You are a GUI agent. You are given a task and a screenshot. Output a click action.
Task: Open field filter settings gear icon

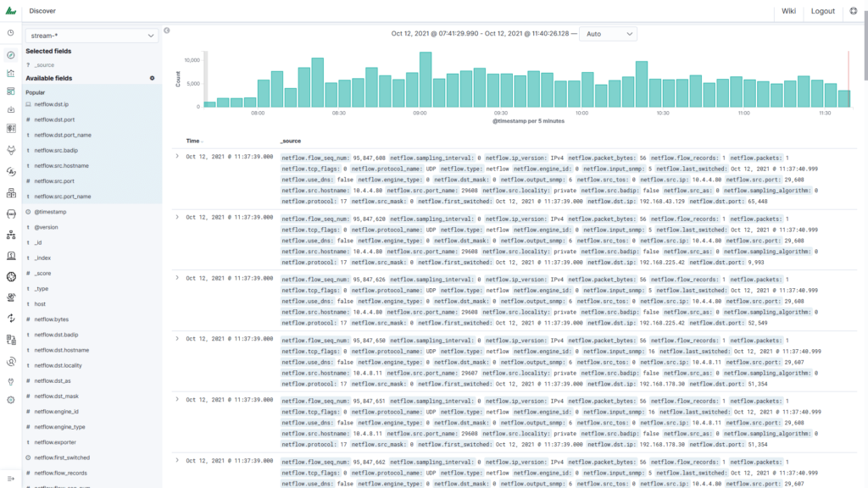click(x=153, y=78)
